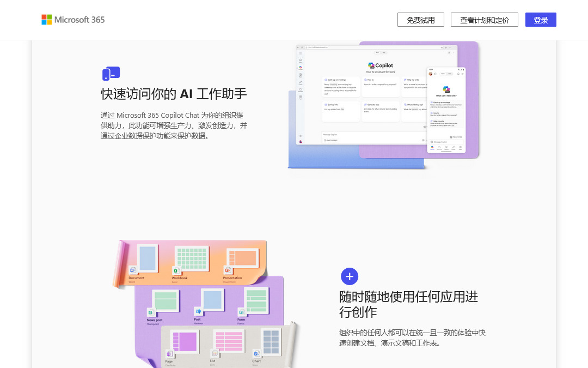Click the heading 随时随地使用任何应用进行创作
The image size is (588, 368).
(408, 304)
